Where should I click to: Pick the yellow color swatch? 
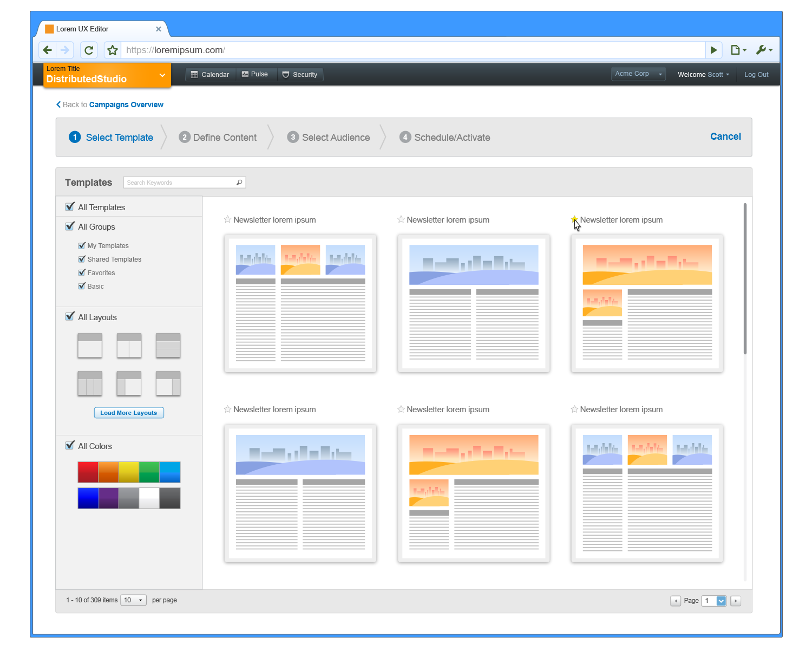tap(129, 472)
